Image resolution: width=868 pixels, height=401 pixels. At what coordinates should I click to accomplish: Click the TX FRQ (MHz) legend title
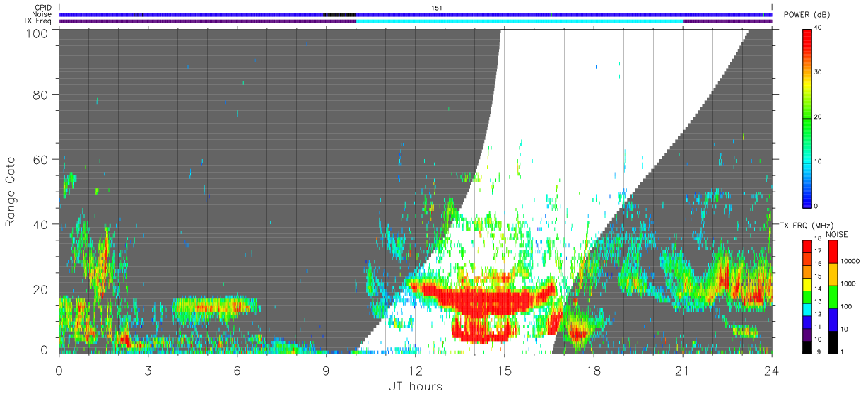pos(806,225)
